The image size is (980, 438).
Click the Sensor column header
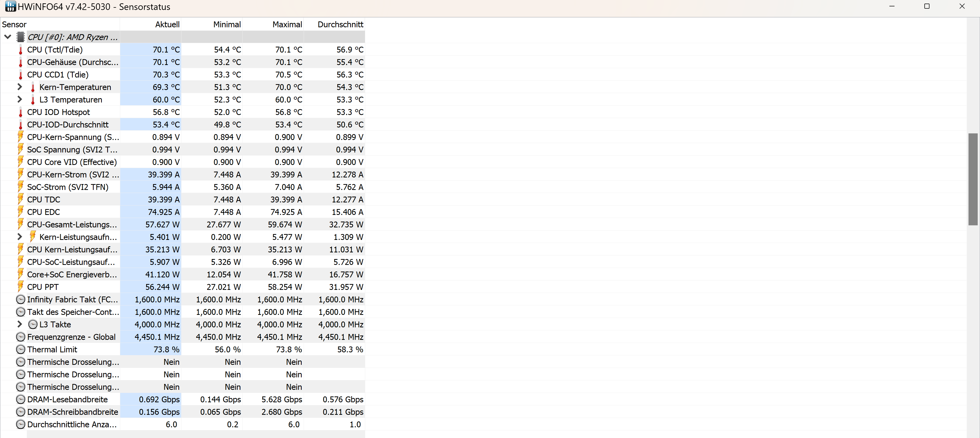14,24
